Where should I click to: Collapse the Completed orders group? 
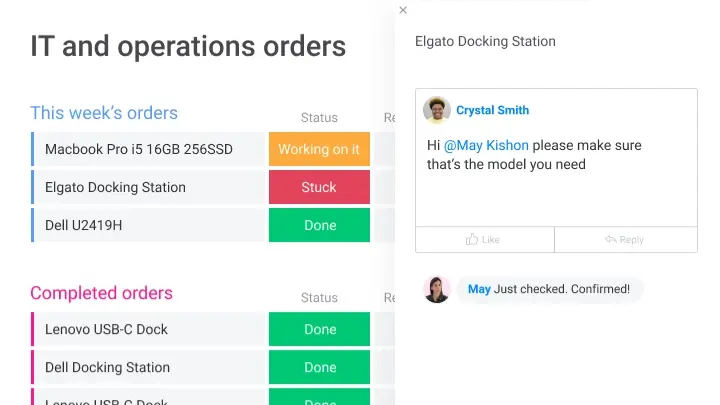[101, 293]
